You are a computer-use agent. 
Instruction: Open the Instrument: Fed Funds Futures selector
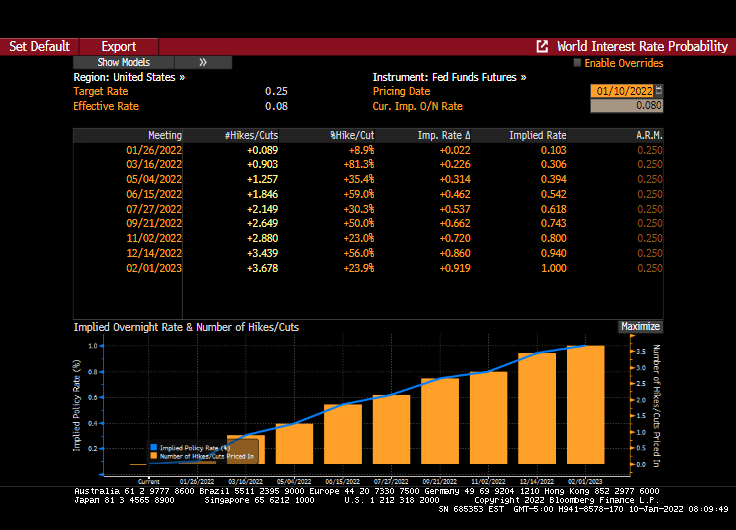(x=449, y=77)
